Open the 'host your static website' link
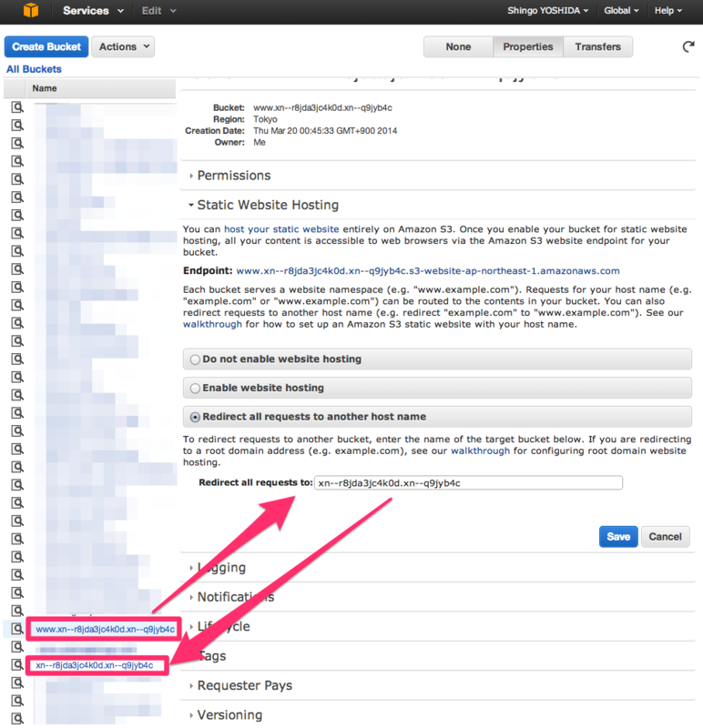Viewport: 703px width, 728px height. 281,229
